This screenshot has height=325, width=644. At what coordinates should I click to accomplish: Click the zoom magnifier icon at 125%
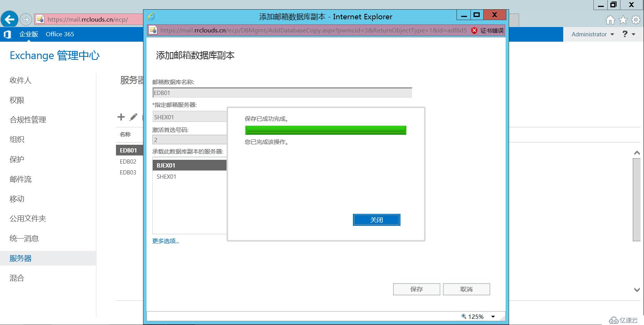464,317
